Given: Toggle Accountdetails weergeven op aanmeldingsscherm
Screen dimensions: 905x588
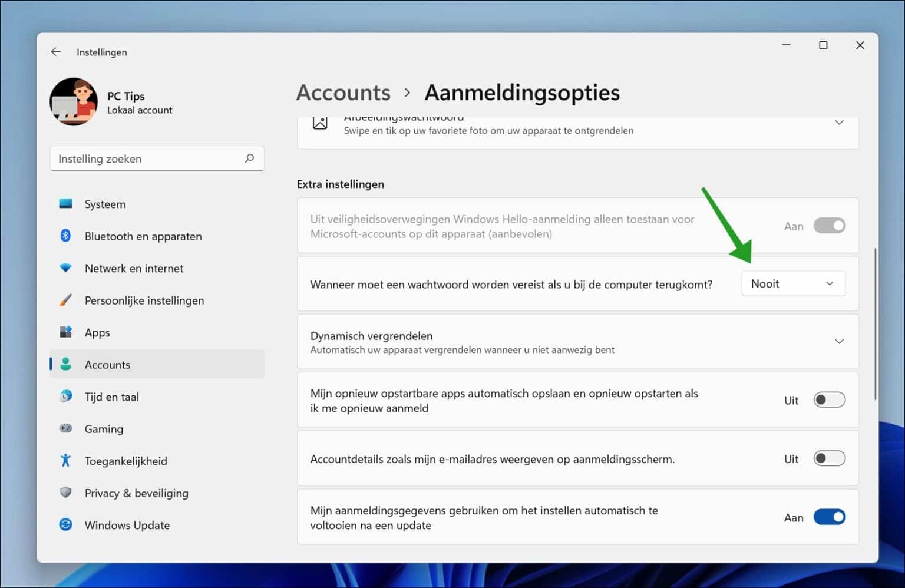Looking at the screenshot, I should [x=829, y=458].
